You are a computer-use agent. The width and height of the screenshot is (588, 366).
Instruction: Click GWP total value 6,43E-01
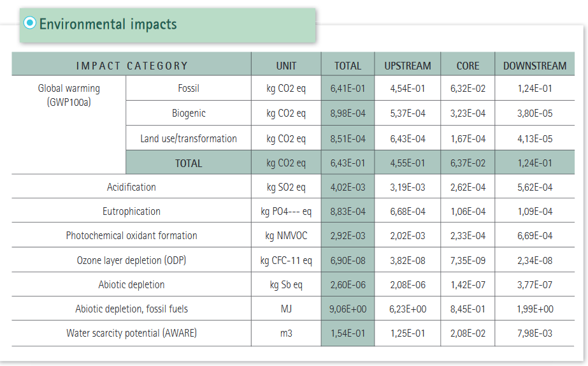coord(348,163)
